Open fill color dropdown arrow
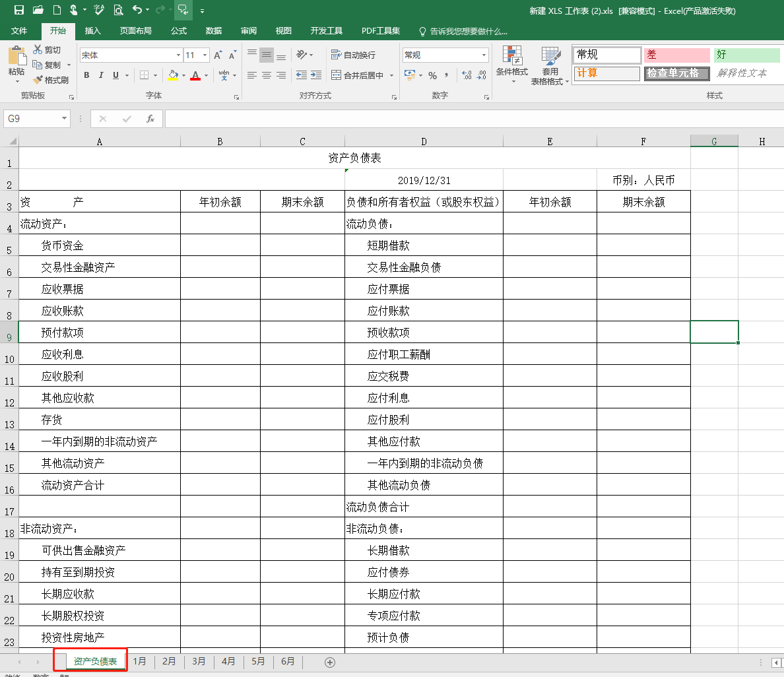 click(x=183, y=75)
